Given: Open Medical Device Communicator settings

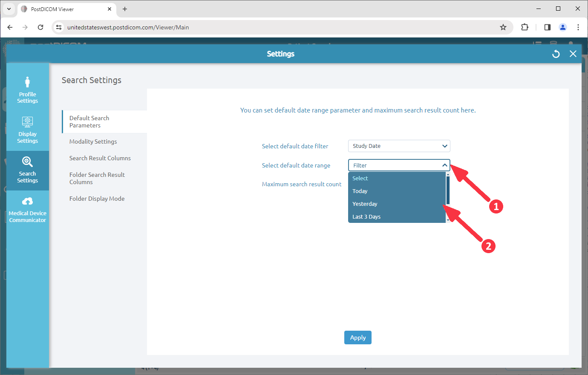Looking at the screenshot, I should pos(27,209).
